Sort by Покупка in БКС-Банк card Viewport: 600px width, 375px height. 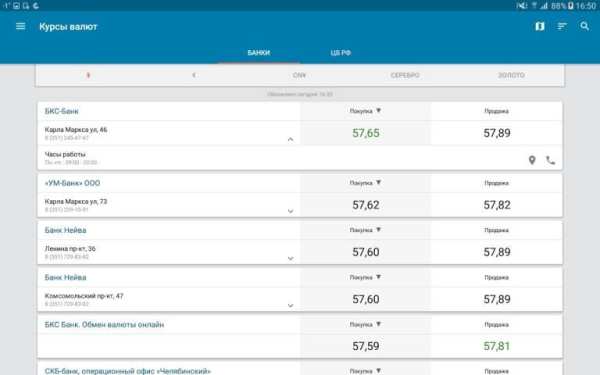365,111
